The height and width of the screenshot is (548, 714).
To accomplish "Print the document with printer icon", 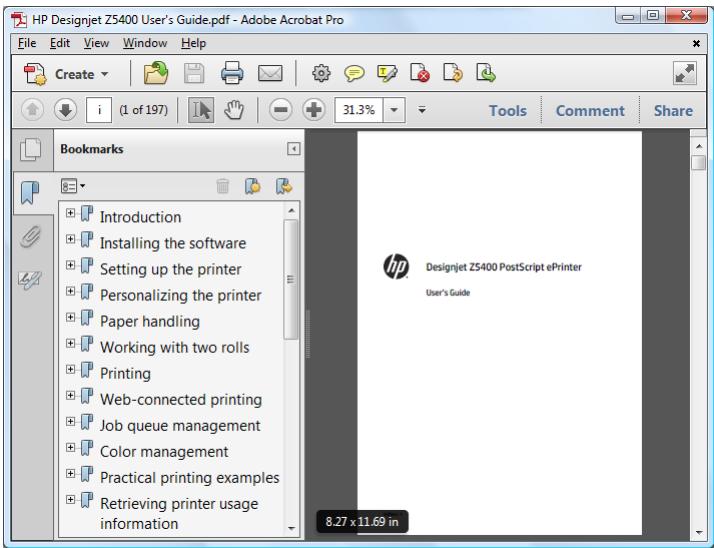I will (x=232, y=73).
